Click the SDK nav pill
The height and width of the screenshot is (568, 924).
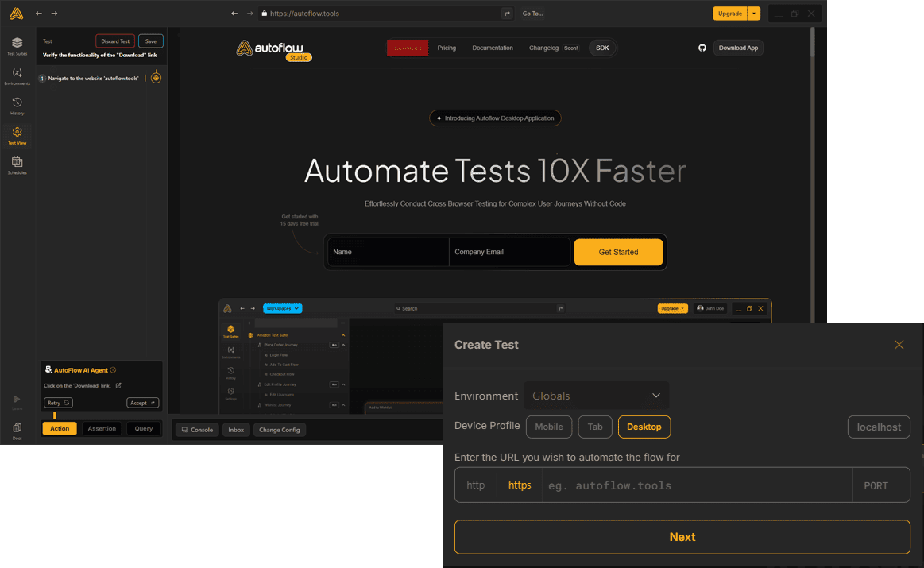coord(602,48)
